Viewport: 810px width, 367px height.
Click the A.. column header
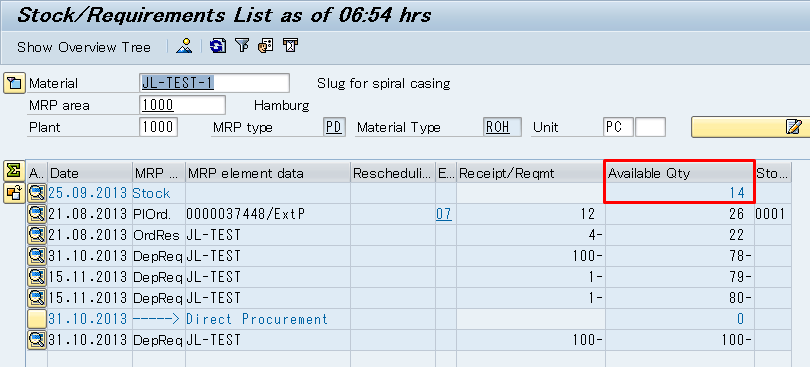coord(37,173)
